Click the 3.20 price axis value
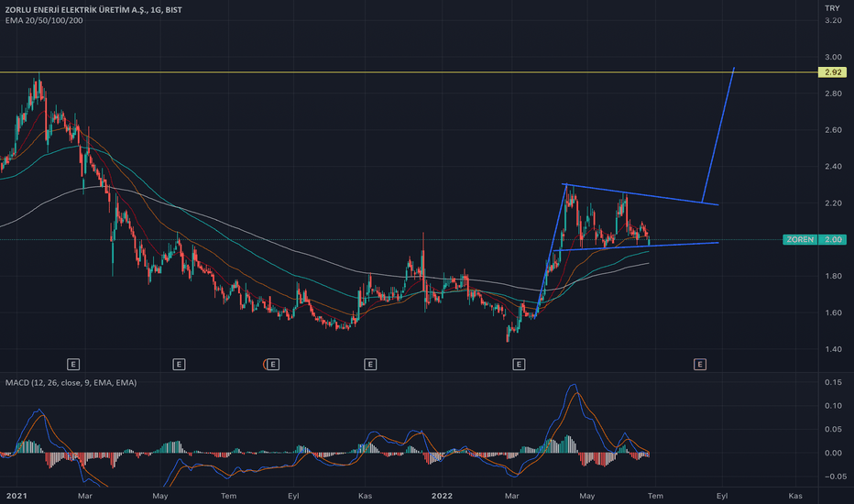The height and width of the screenshot is (504, 854). (x=833, y=21)
